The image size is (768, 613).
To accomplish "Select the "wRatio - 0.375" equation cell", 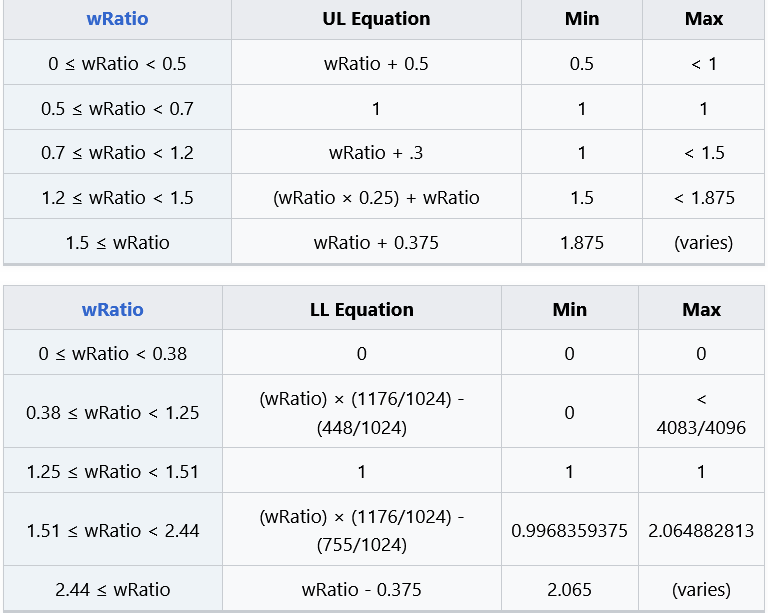I will (361, 589).
